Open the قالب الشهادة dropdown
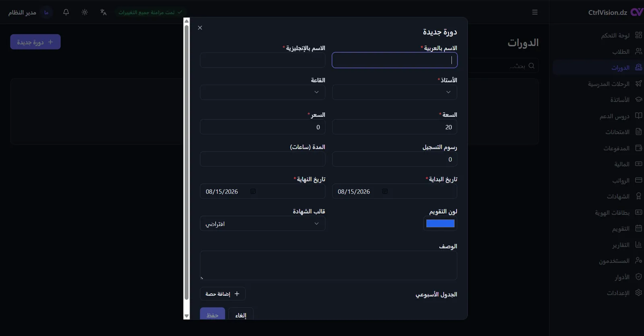This screenshot has height=336, width=644. [x=262, y=224]
